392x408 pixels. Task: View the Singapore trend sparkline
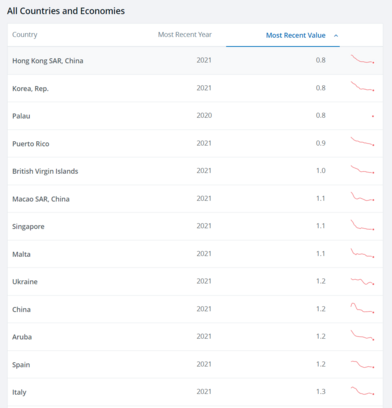tap(362, 225)
